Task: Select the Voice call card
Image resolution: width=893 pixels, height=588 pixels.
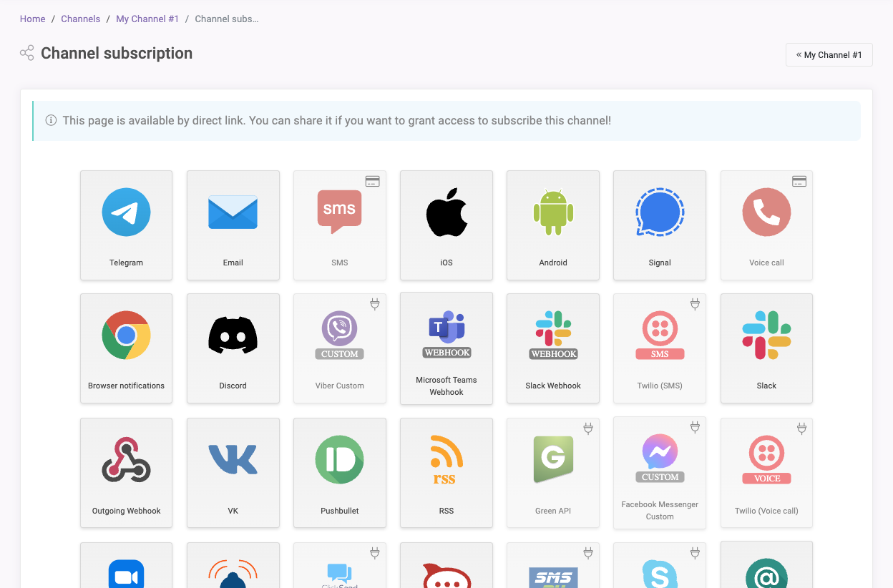Action: (766, 225)
